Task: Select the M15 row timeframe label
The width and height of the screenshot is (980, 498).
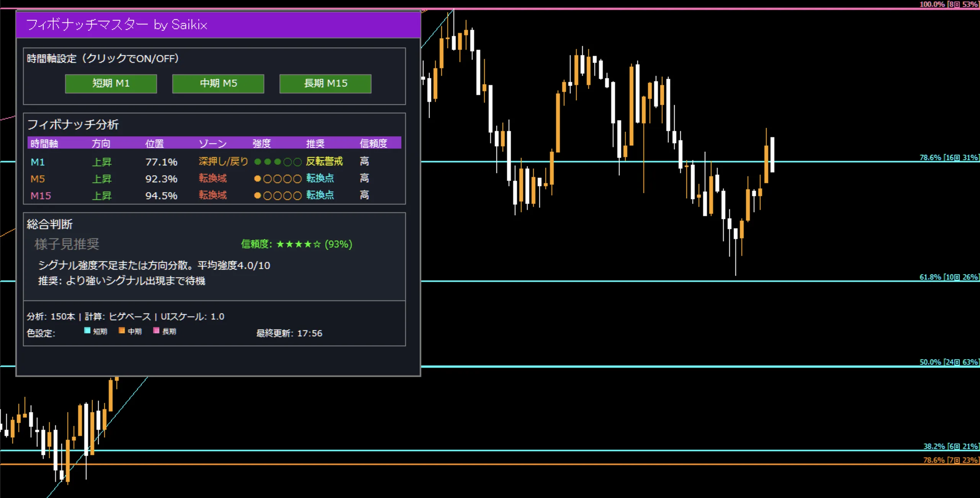Action: pos(41,196)
